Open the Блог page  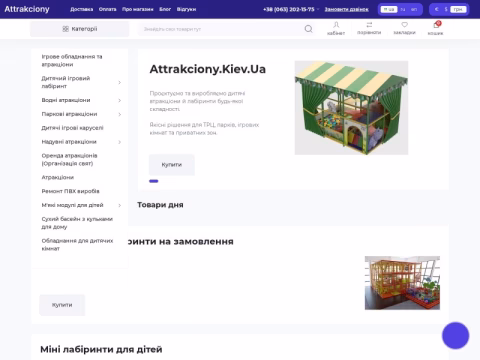[x=165, y=9]
